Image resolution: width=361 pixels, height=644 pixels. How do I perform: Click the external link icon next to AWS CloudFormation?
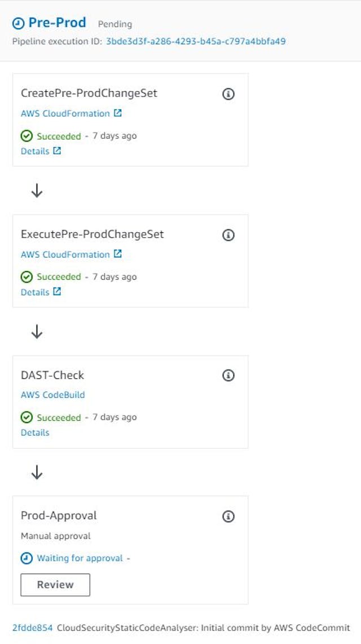click(116, 112)
